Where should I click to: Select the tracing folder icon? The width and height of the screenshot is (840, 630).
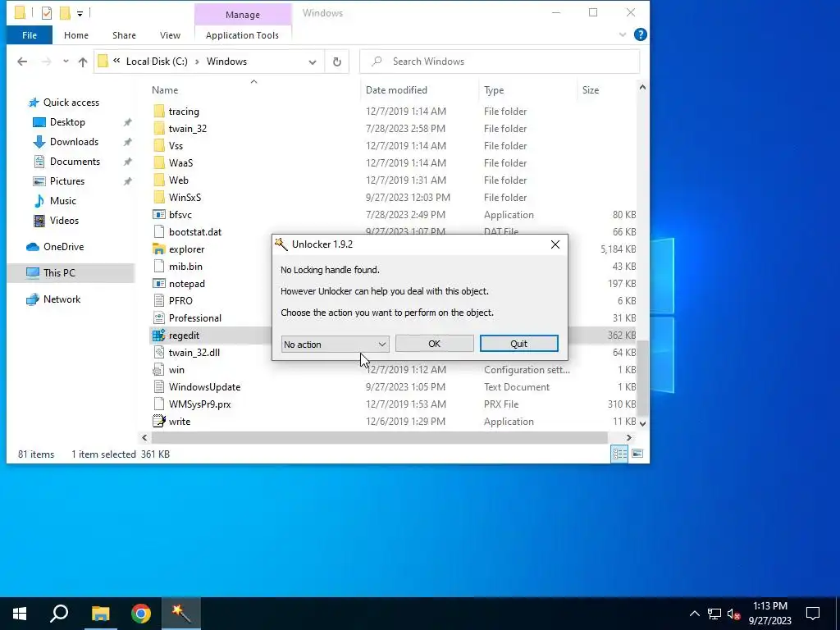[x=158, y=112]
